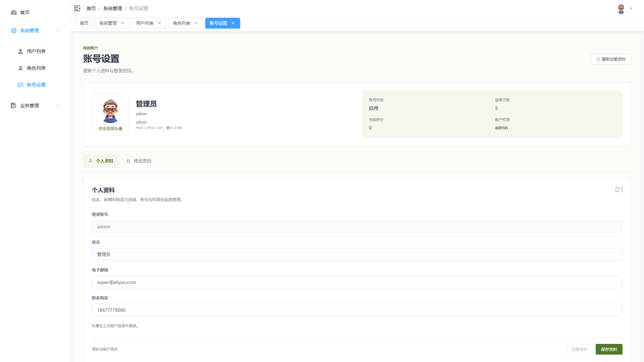
Task: Click the refresh icon in 重新加载资料
Action: [598, 59]
